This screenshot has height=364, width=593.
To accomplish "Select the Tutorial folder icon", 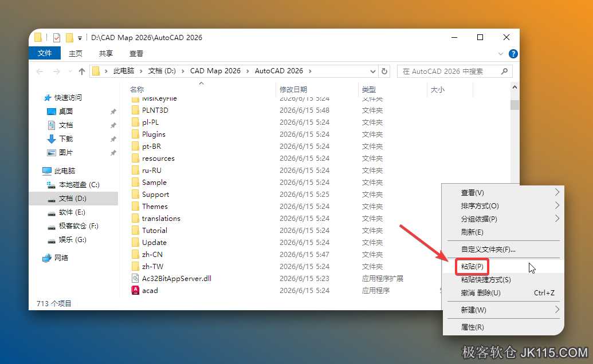I will point(135,230).
